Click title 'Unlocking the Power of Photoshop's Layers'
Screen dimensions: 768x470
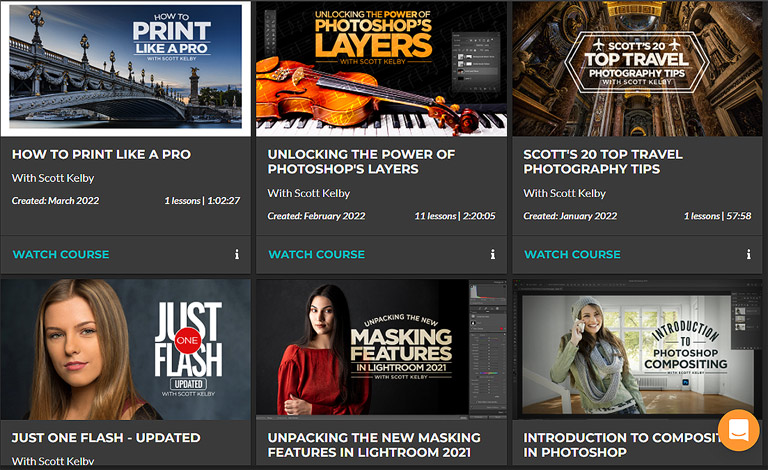(361, 162)
